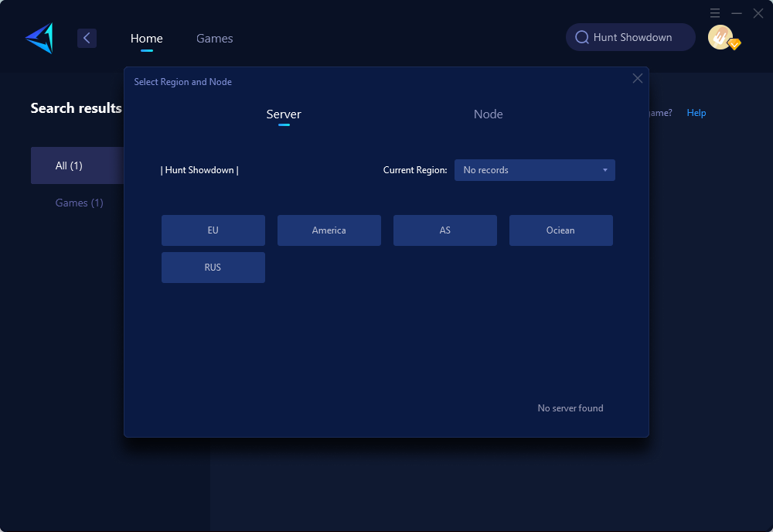Click the dropdown arrow beside No records
773x532 pixels.
pos(605,170)
